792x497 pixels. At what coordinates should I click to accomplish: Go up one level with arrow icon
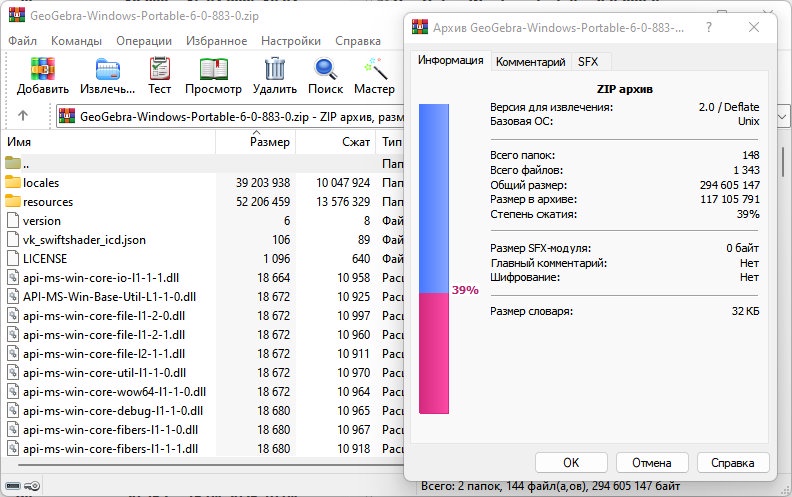point(23,116)
